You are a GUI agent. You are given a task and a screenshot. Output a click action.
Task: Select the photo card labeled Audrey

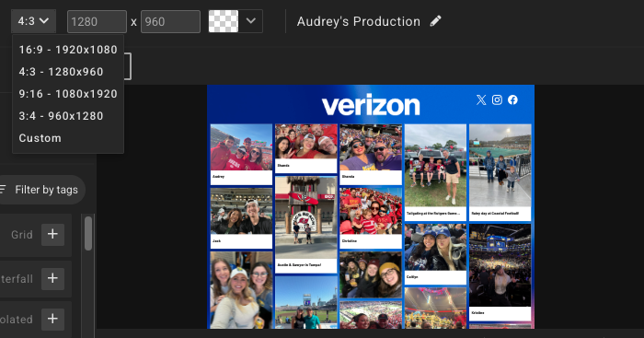[241, 155]
